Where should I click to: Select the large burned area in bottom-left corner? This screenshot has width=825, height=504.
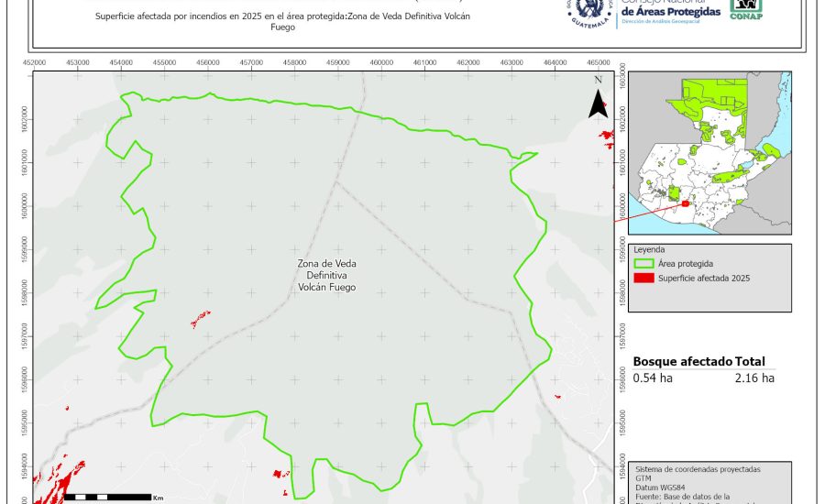tap(55, 478)
